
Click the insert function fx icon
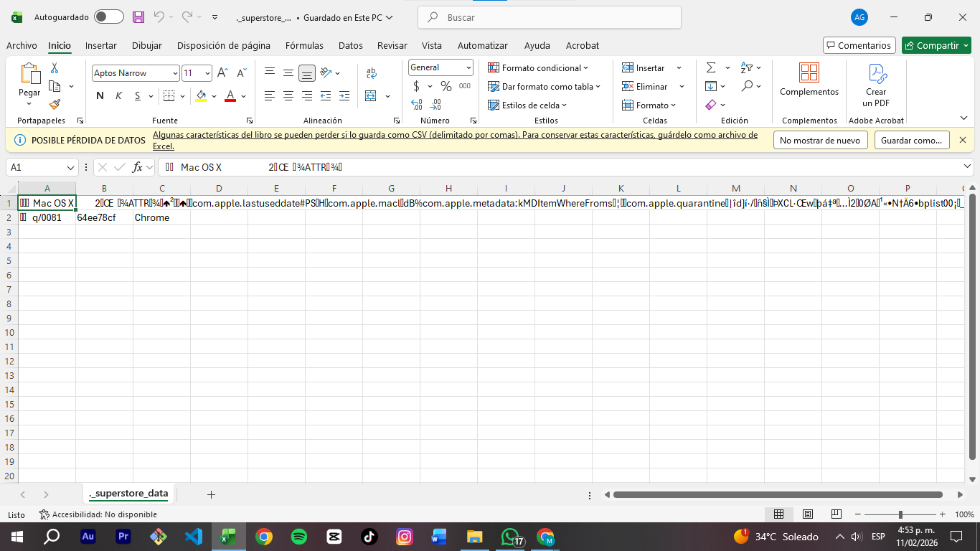137,167
